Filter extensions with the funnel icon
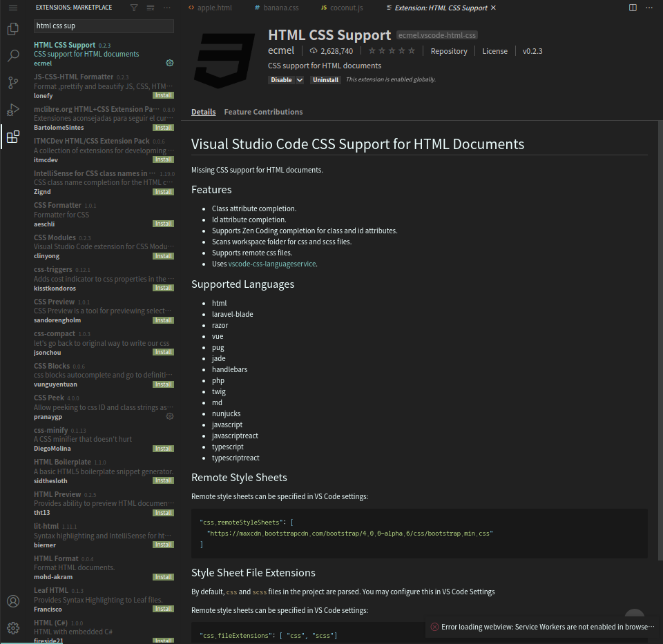Image resolution: width=663 pixels, height=644 pixels. pos(134,8)
